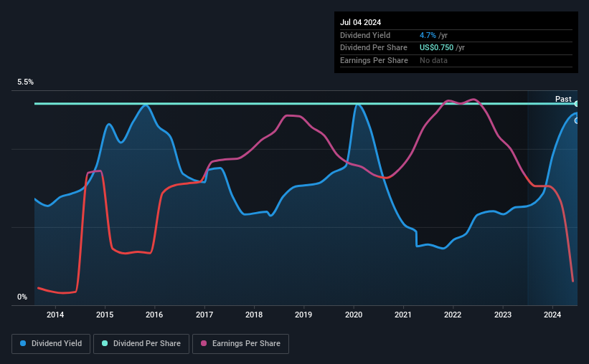Click the teal Dividend Per Share endpoint marker
Screen dimensions: 589x364
point(577,104)
